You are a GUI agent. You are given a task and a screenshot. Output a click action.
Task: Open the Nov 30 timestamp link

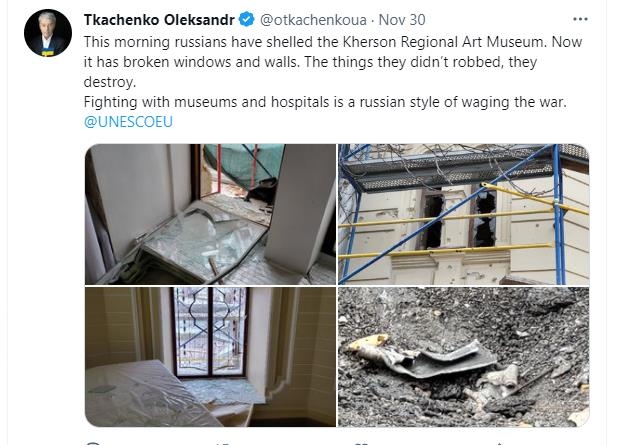click(402, 20)
